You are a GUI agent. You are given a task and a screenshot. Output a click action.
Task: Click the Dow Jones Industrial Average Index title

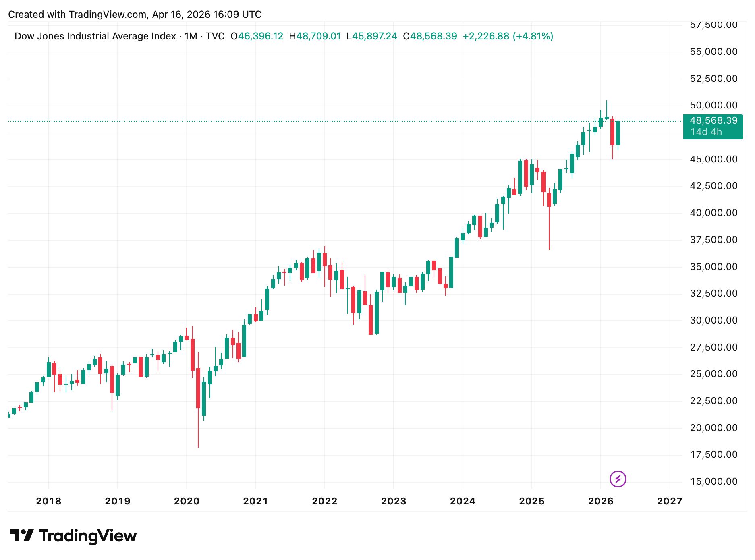click(95, 36)
